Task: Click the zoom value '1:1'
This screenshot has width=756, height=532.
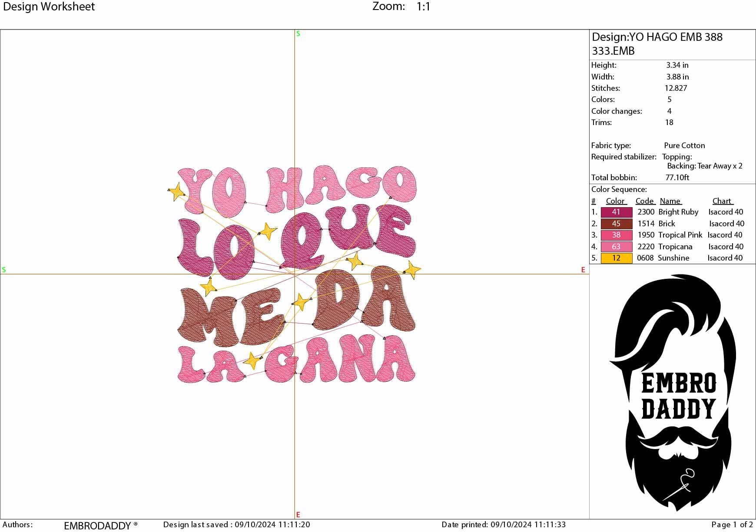Action: pyautogui.click(x=423, y=7)
